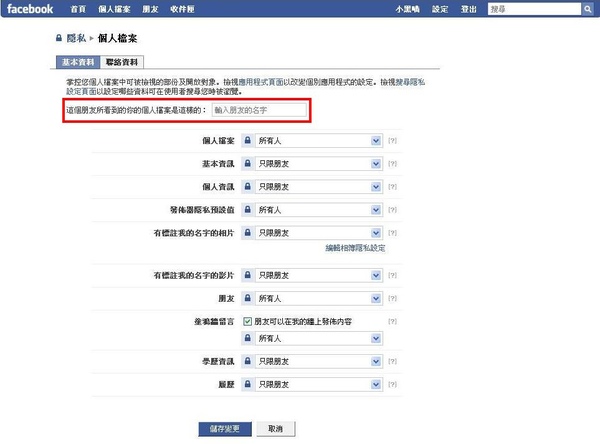600x444 pixels.
Task: Open the 有標註我的名字的影片 dropdown
Action: 319,275
